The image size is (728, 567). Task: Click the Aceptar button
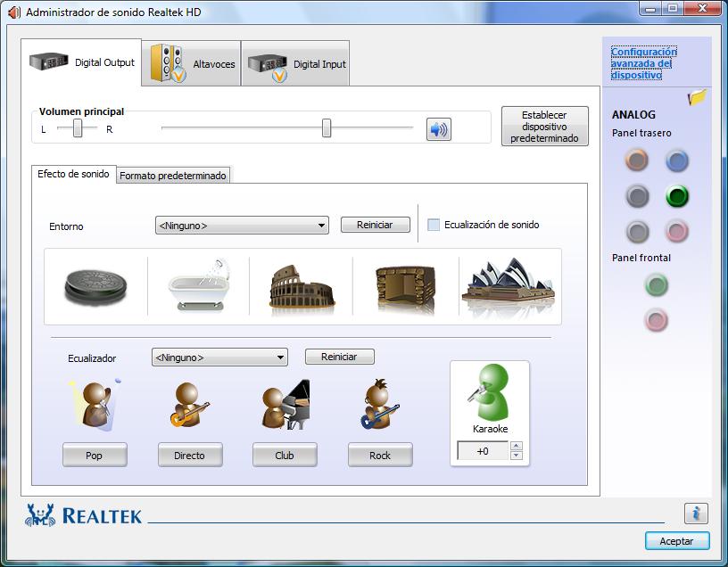(x=677, y=540)
